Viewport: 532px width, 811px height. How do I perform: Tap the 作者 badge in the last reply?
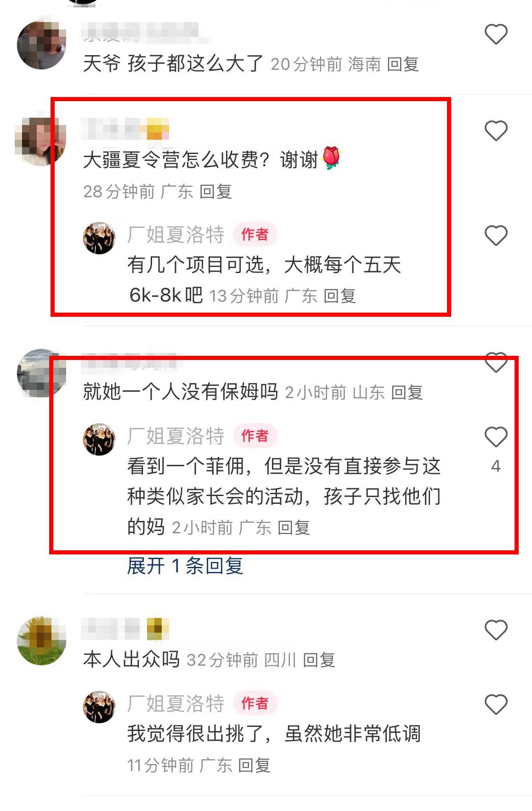point(255,703)
